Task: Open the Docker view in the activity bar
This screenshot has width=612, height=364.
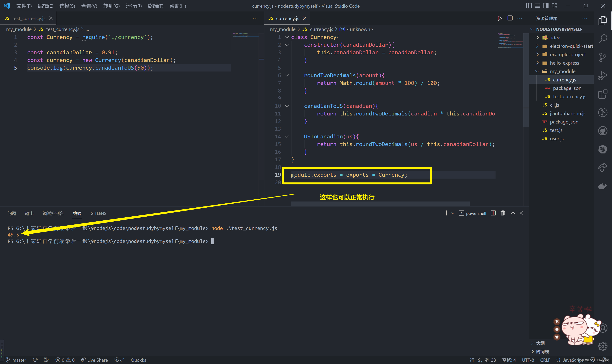Action: pyautogui.click(x=603, y=186)
